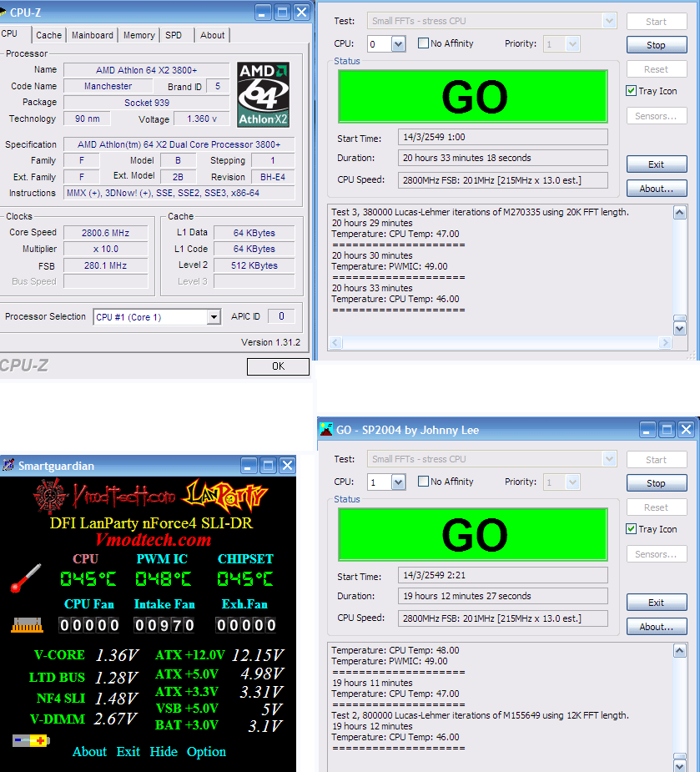Click the red thermometer icon in Smartguardian

[x=26, y=578]
